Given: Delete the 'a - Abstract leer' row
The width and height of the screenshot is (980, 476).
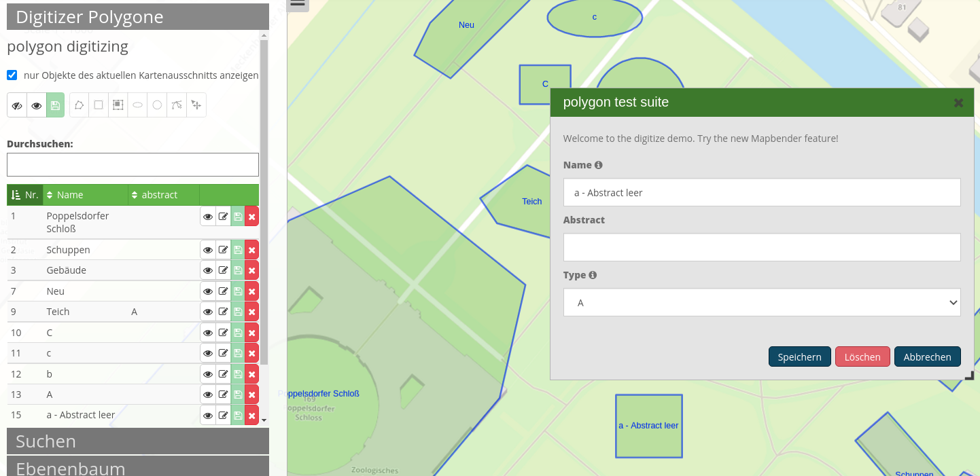Looking at the screenshot, I should click(x=252, y=416).
